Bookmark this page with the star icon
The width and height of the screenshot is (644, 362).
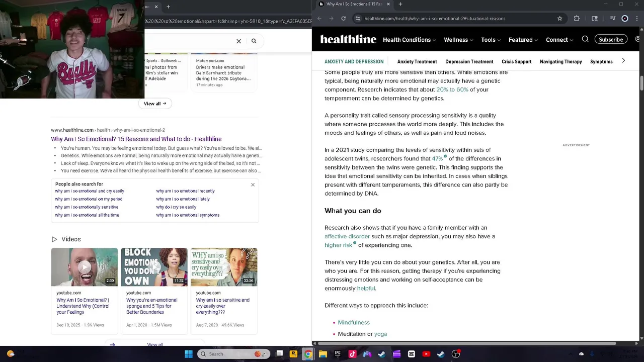[x=559, y=19]
